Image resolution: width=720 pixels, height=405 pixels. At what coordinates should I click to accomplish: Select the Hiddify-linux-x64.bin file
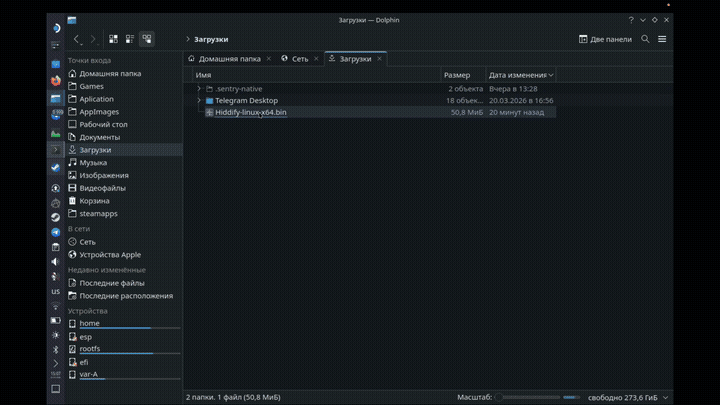tap(251, 112)
